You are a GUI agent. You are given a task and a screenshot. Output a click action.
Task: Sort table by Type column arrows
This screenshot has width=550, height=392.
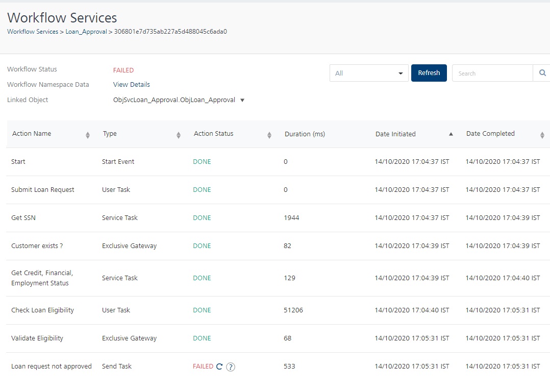click(179, 135)
